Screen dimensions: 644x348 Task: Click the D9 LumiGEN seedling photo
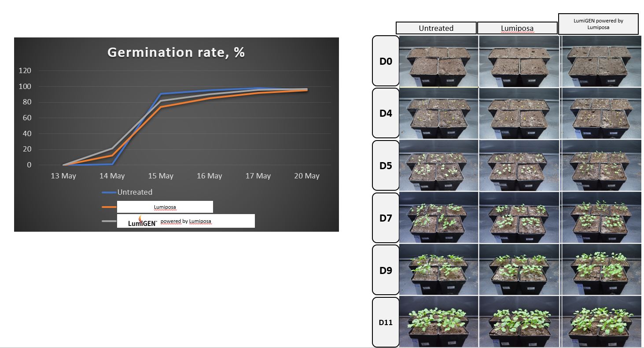(x=601, y=270)
